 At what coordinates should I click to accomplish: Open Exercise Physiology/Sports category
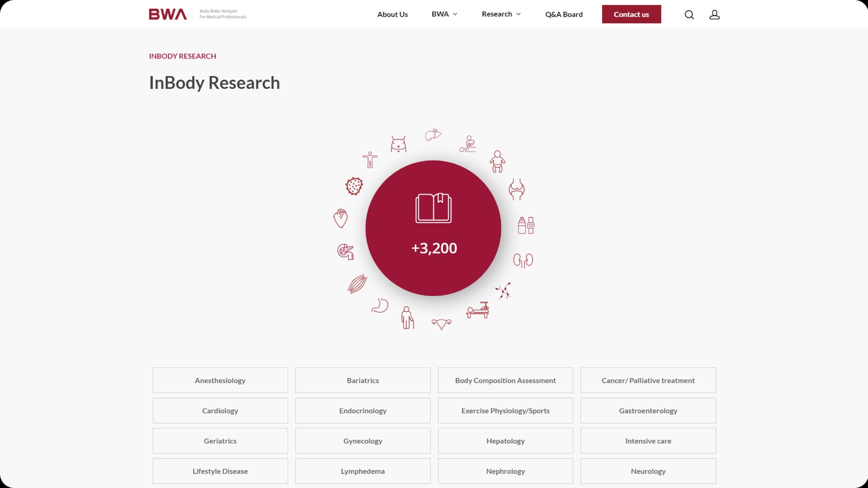[506, 411]
